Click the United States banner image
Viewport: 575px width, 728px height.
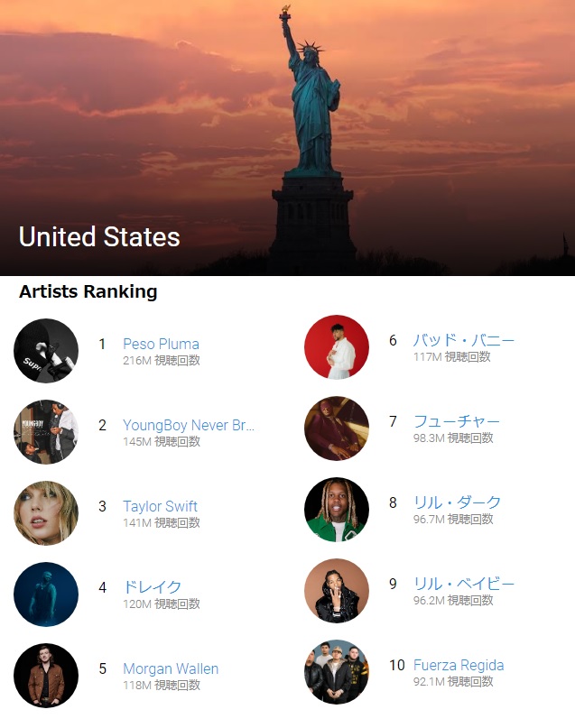tap(287, 135)
